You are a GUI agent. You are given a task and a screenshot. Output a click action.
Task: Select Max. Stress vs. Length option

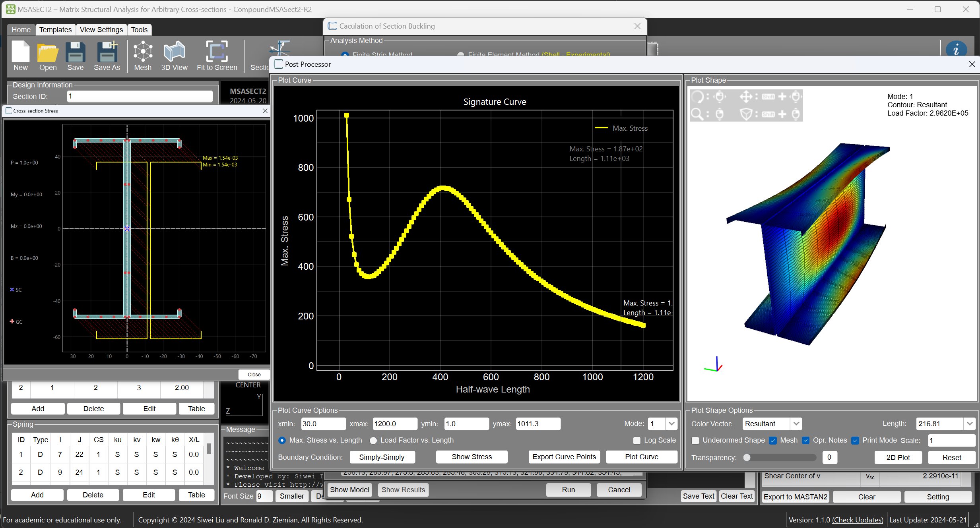click(x=282, y=440)
